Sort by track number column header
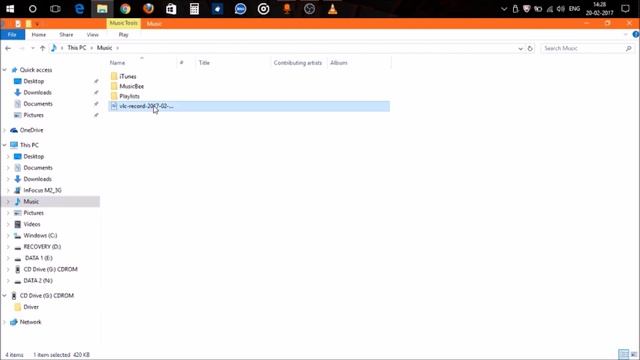 (x=182, y=63)
